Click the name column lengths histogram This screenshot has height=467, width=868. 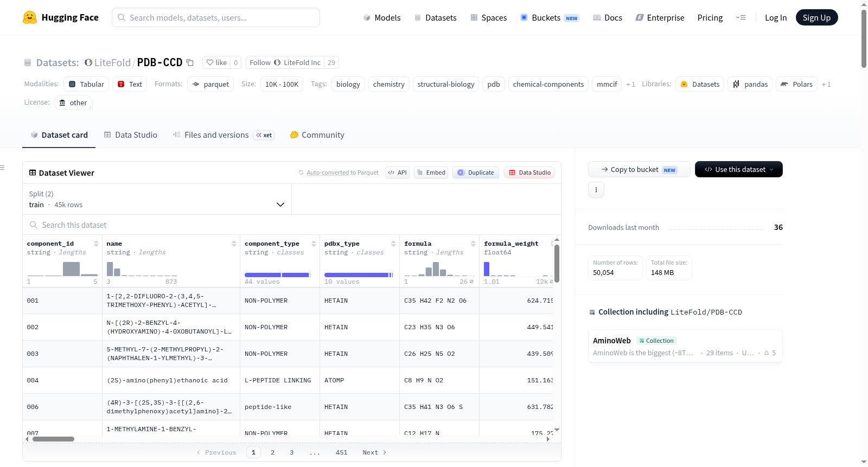coord(142,269)
